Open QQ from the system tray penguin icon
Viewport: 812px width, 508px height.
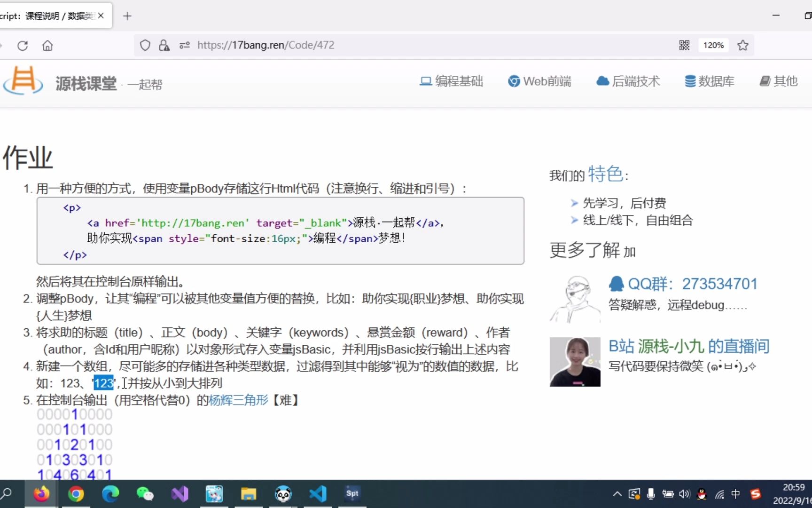(702, 494)
